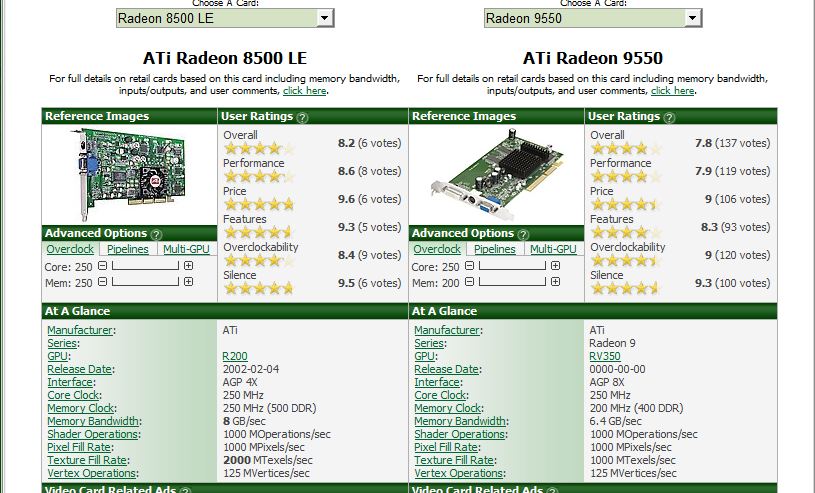The image size is (815, 493).
Task: Select Multi-GPU tab for Radeon 9550
Action: tap(553, 249)
